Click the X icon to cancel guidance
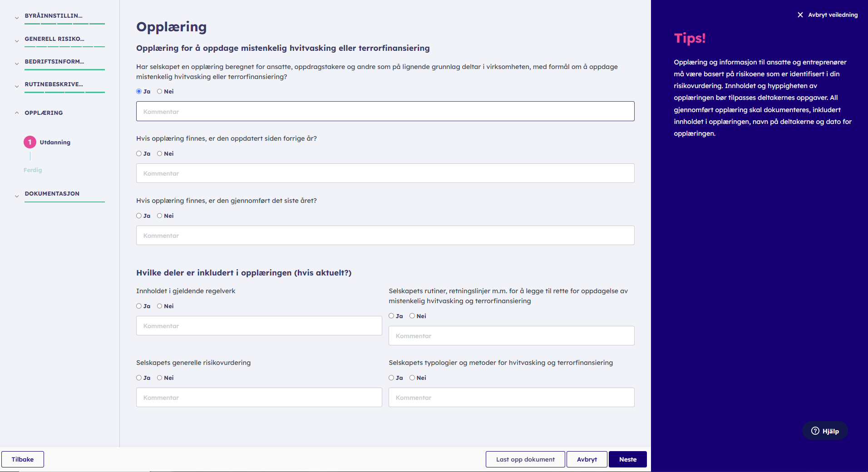Screen dimensions: 868x472 coord(800,15)
